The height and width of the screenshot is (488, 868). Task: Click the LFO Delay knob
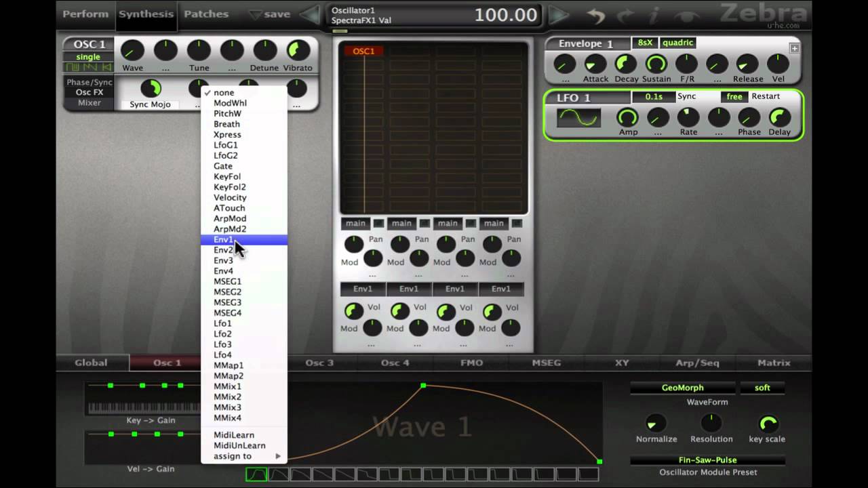[779, 118]
